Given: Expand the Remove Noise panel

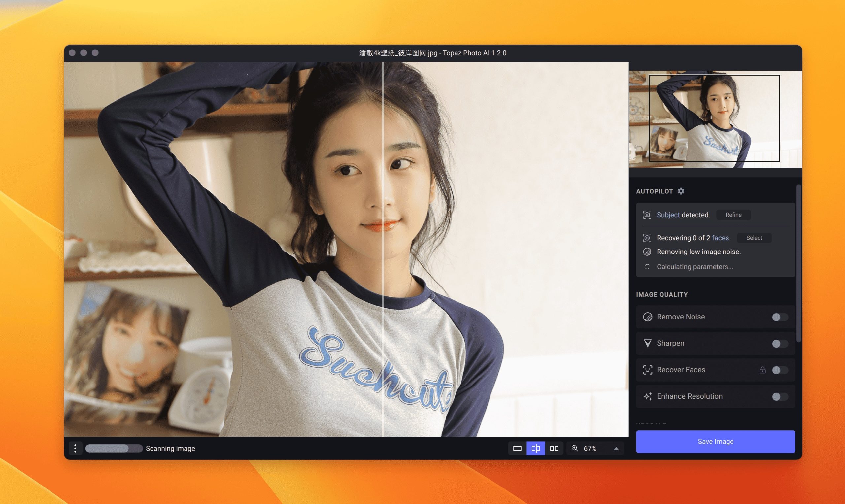Looking at the screenshot, I should (x=681, y=317).
